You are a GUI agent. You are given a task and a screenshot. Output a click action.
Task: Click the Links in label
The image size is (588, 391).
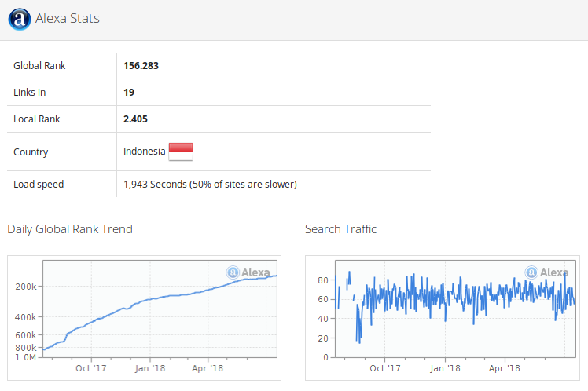click(x=30, y=92)
